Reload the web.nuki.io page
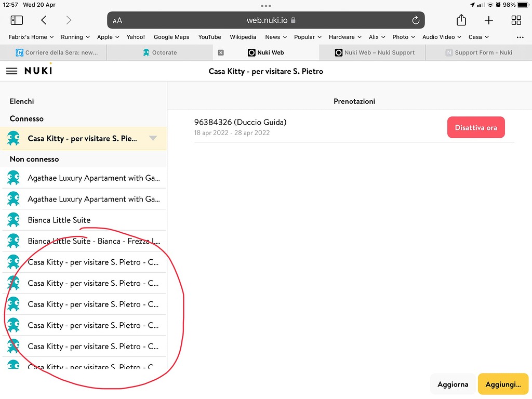The image size is (532, 399). 415,20
